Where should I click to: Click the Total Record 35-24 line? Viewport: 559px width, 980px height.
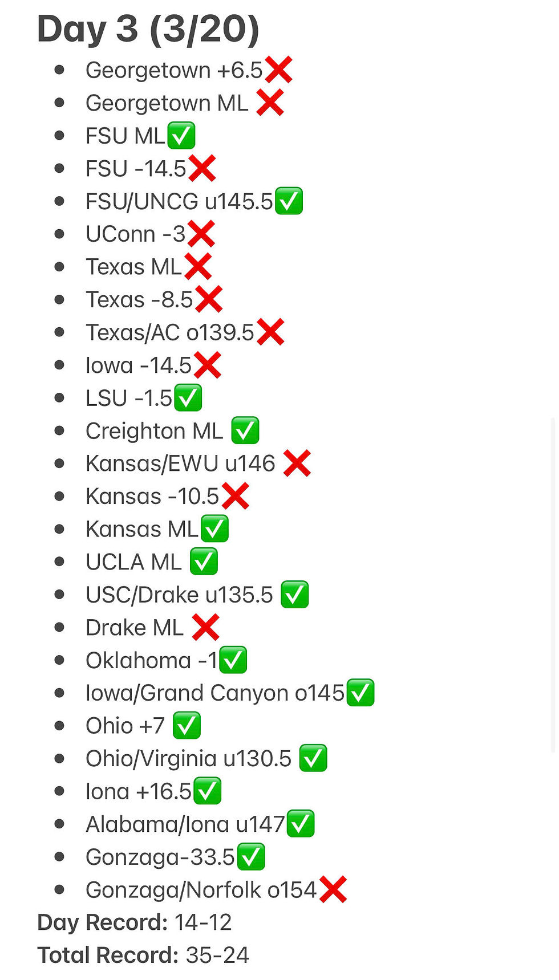[143, 955]
